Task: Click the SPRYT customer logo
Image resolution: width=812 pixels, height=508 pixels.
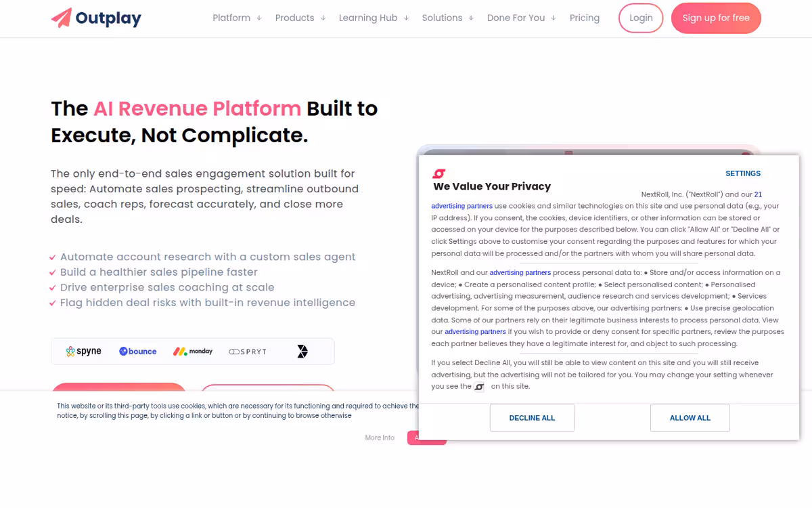Action: 248,352
